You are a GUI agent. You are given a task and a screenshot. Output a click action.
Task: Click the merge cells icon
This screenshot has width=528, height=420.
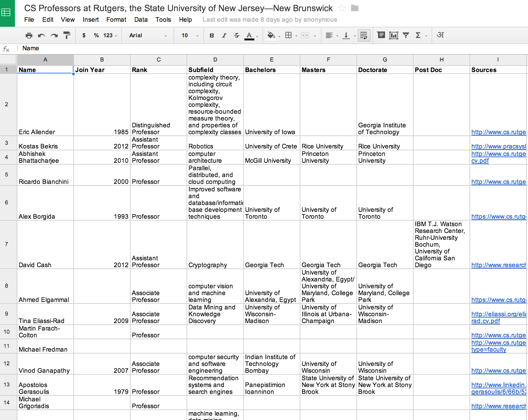[x=305, y=35]
